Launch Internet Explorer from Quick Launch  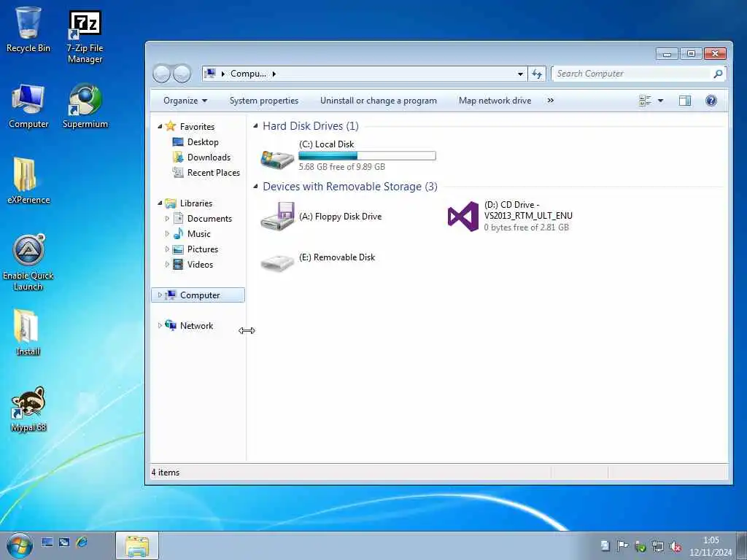point(82,542)
